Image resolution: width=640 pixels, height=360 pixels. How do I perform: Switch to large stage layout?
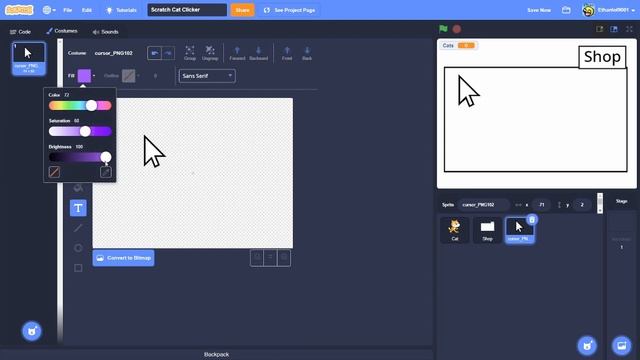614,29
